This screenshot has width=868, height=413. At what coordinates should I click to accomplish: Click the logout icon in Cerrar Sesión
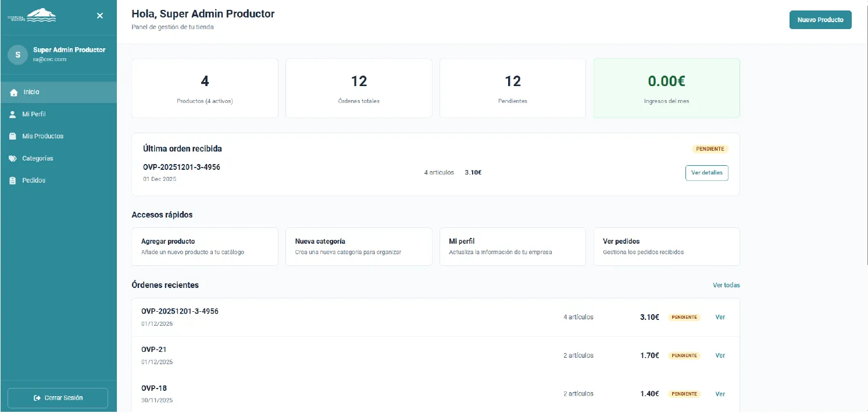(x=37, y=398)
